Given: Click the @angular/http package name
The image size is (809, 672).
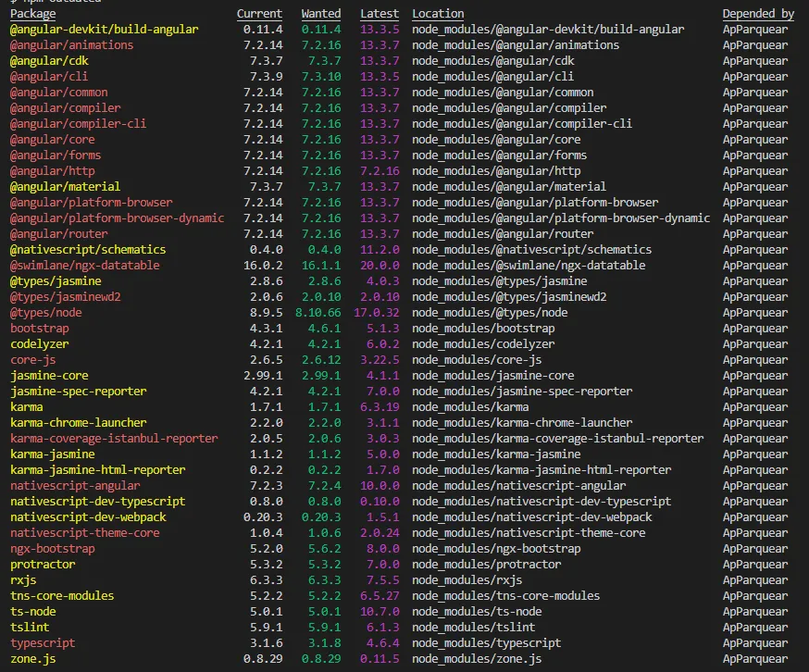Looking at the screenshot, I should coord(53,171).
